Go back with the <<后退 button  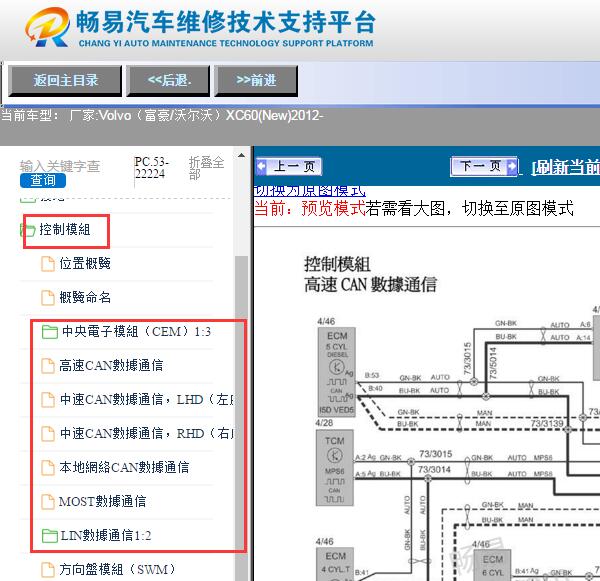(x=168, y=80)
